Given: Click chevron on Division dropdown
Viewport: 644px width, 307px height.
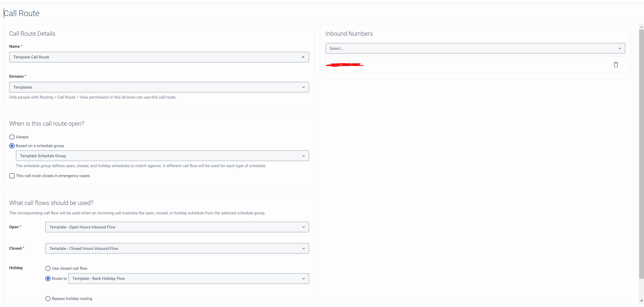Looking at the screenshot, I should click(x=303, y=87).
